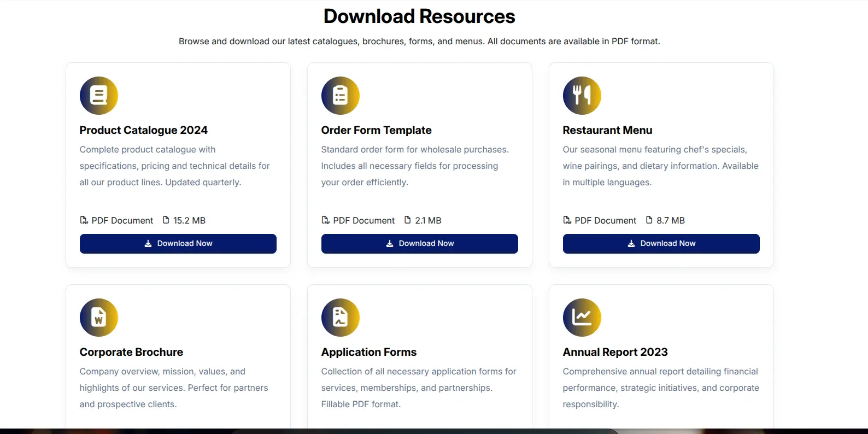The height and width of the screenshot is (434, 868).
Task: Click the Application Forms contract icon
Action: coord(341,318)
